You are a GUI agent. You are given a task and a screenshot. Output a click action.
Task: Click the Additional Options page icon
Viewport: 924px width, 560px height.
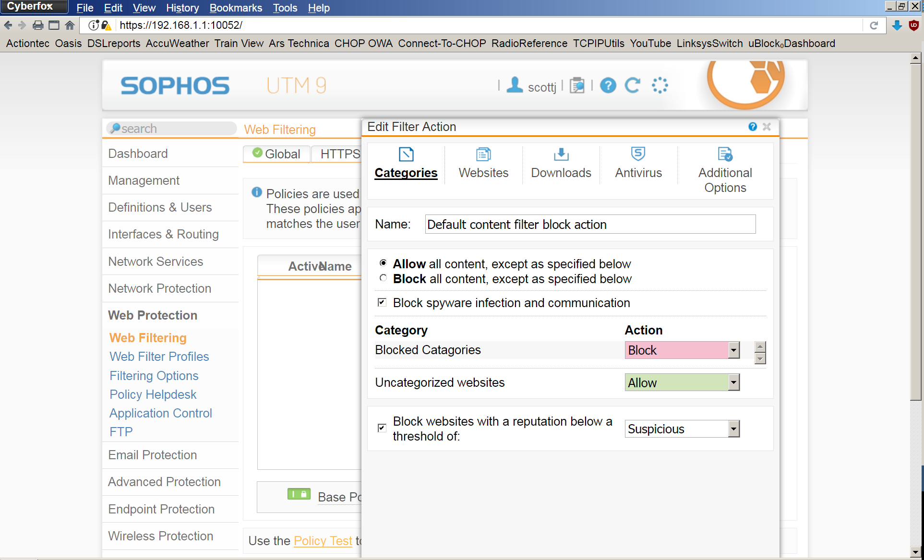[x=725, y=155]
